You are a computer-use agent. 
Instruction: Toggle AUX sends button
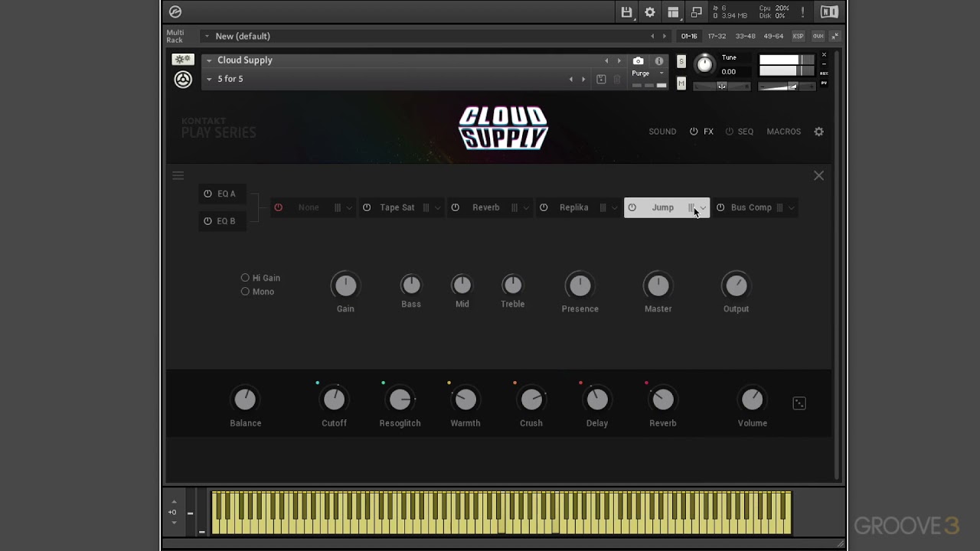point(818,36)
